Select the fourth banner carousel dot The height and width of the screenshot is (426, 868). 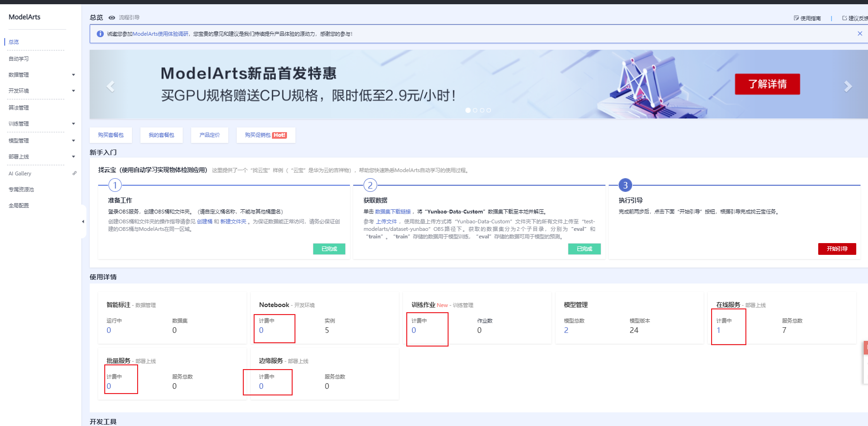click(488, 110)
